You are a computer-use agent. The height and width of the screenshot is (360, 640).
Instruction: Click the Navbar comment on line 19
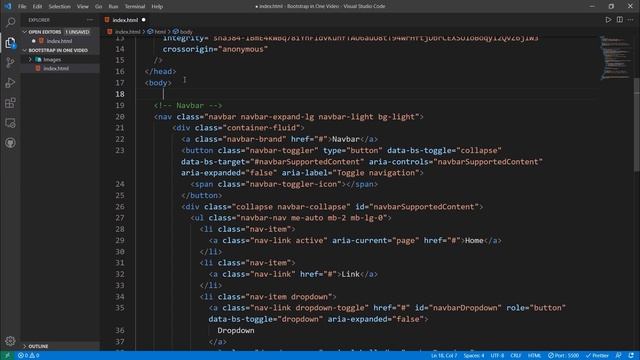[188, 105]
